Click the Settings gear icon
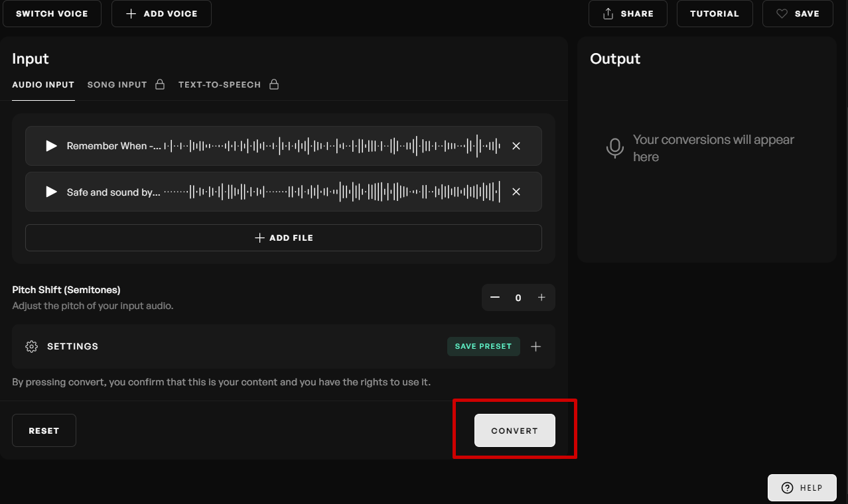The height and width of the screenshot is (504, 848). pos(31,347)
